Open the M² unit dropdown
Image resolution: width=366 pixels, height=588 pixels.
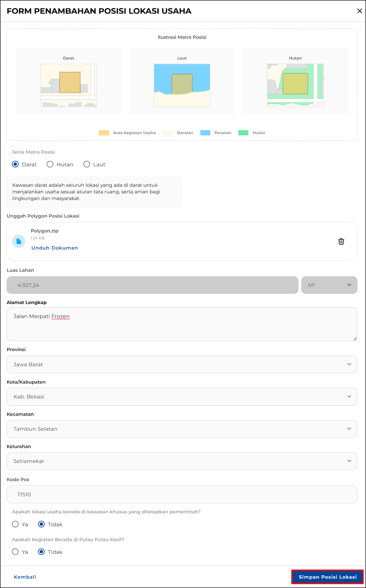[x=329, y=285]
